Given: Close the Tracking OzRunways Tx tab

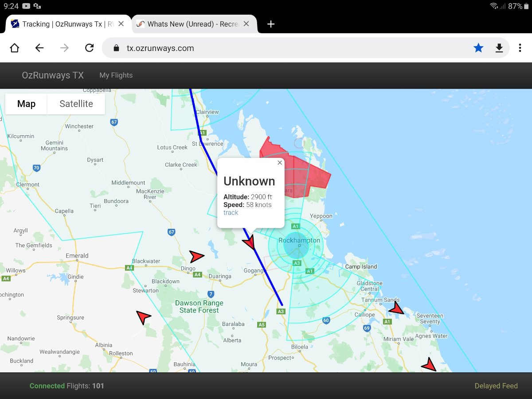Looking at the screenshot, I should [x=121, y=24].
